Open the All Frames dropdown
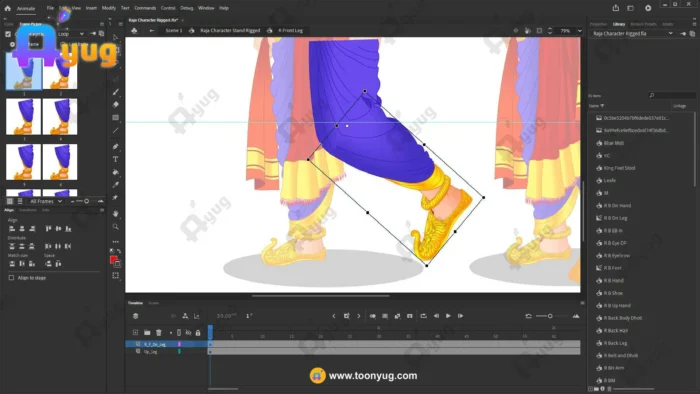Viewport: 700px width, 394px height. click(46, 201)
